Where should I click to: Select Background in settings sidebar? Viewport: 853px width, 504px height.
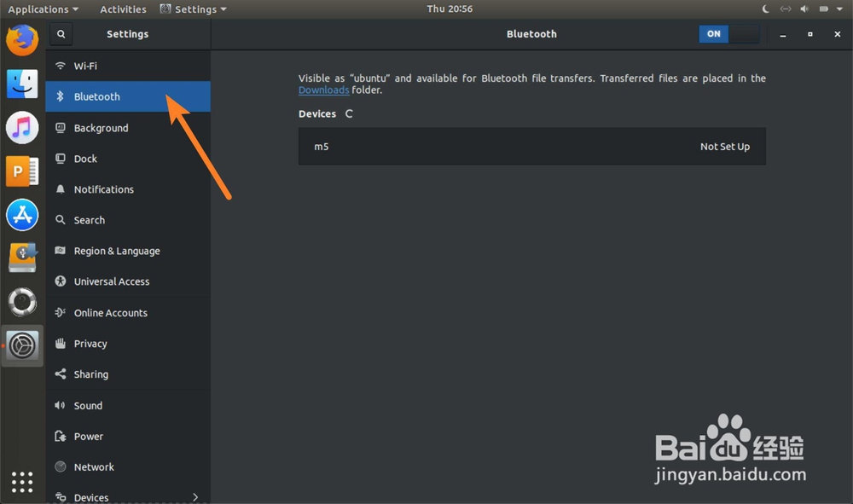pos(101,128)
